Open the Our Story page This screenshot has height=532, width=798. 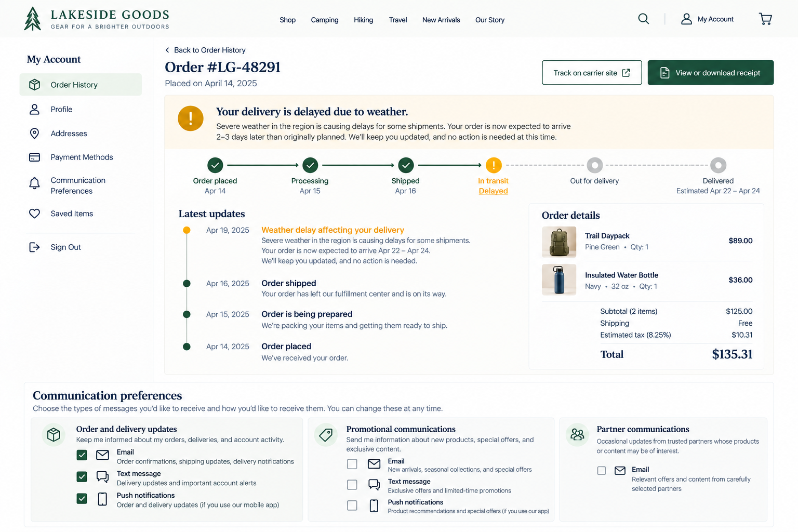coord(490,20)
